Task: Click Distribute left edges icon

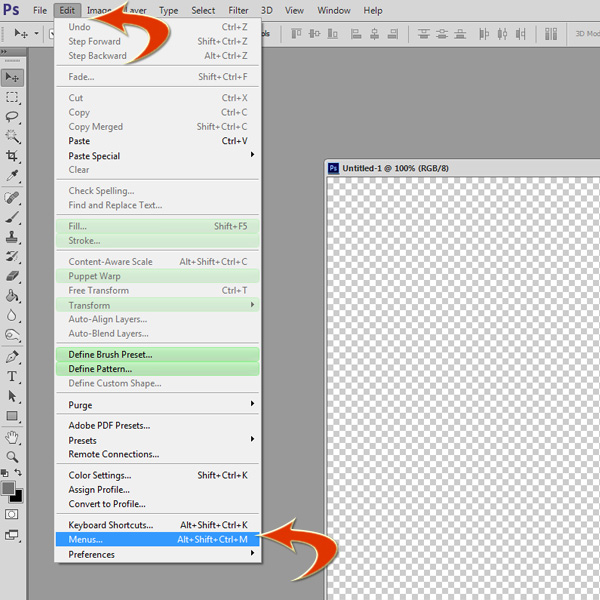Action: point(484,34)
